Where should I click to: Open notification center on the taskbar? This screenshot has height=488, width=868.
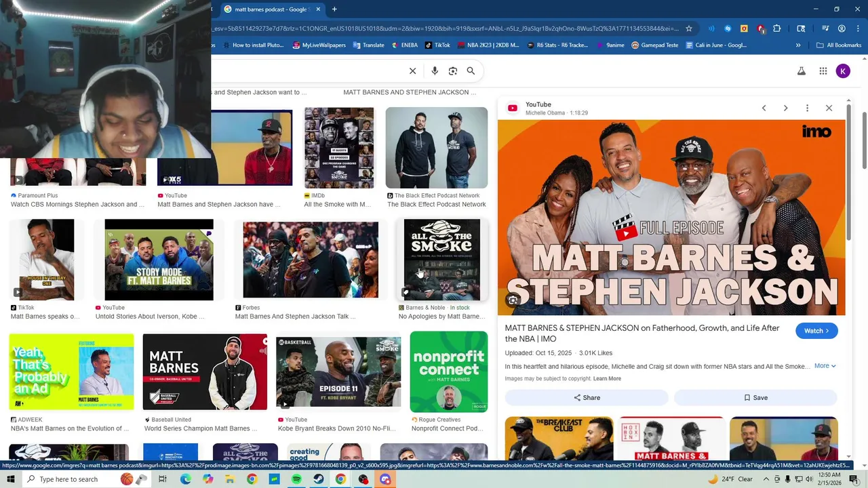[x=854, y=479]
